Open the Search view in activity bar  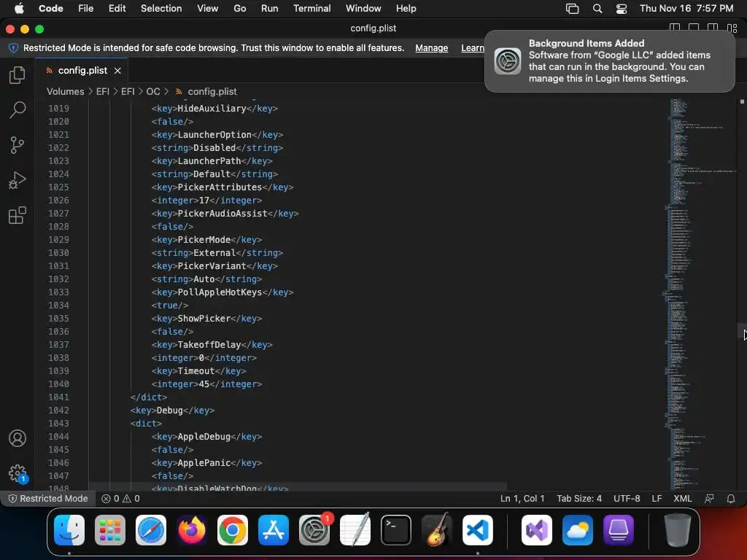tap(18, 109)
